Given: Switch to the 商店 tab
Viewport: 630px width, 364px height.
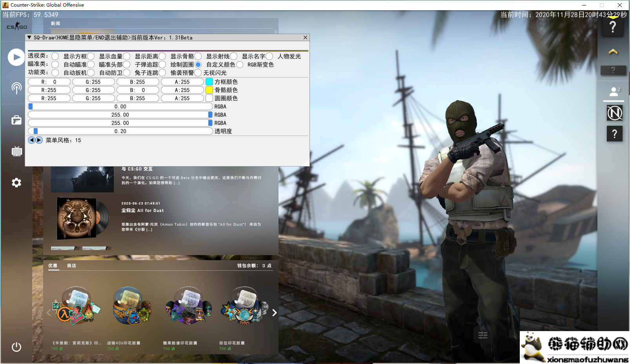Looking at the screenshot, I should point(71,266).
